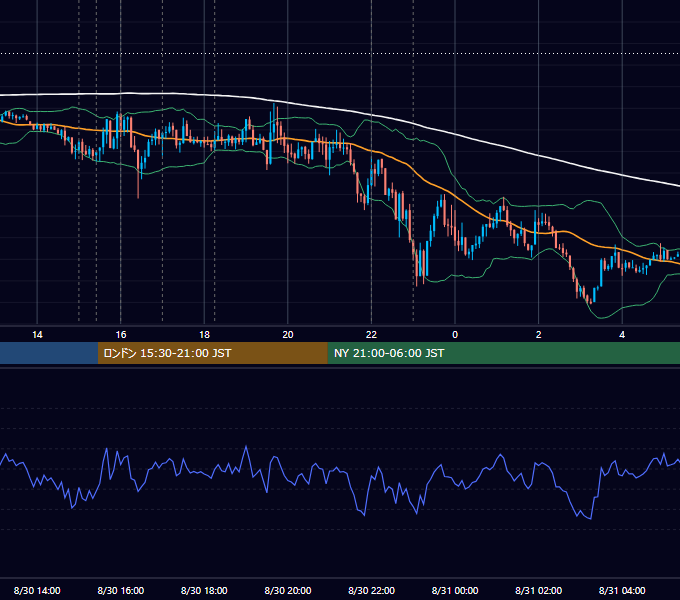Click the 4 hour label on price chart axis
Screen dimensions: 680x600
(x=622, y=335)
